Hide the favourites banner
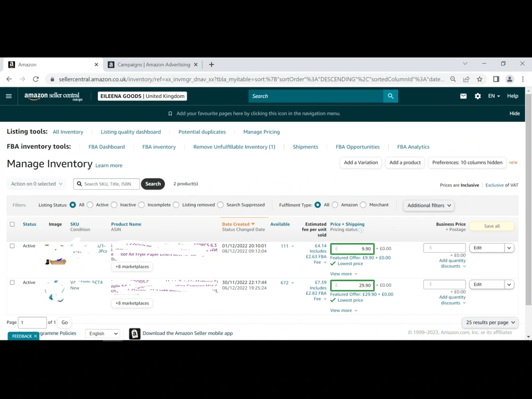 coord(514,114)
